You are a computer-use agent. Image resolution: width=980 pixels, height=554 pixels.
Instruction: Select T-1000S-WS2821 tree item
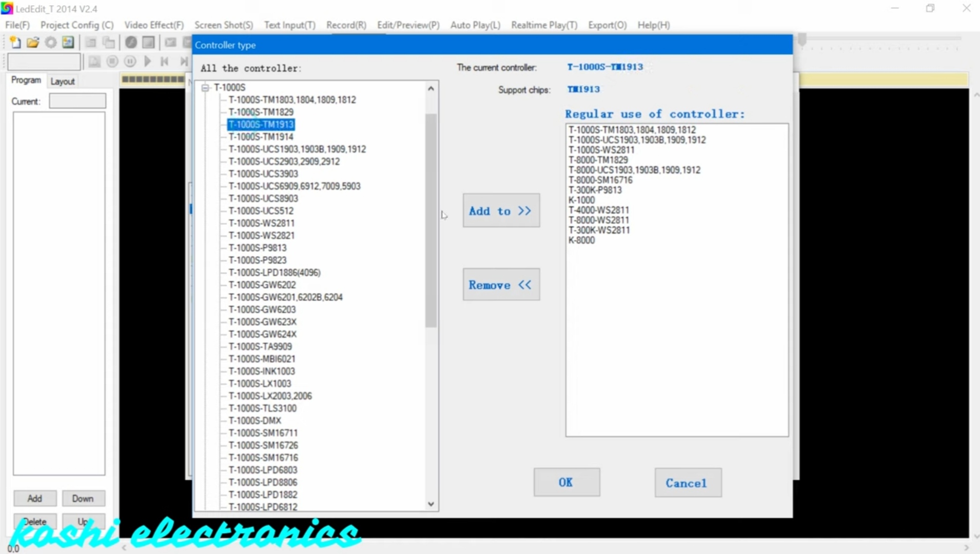coord(262,235)
